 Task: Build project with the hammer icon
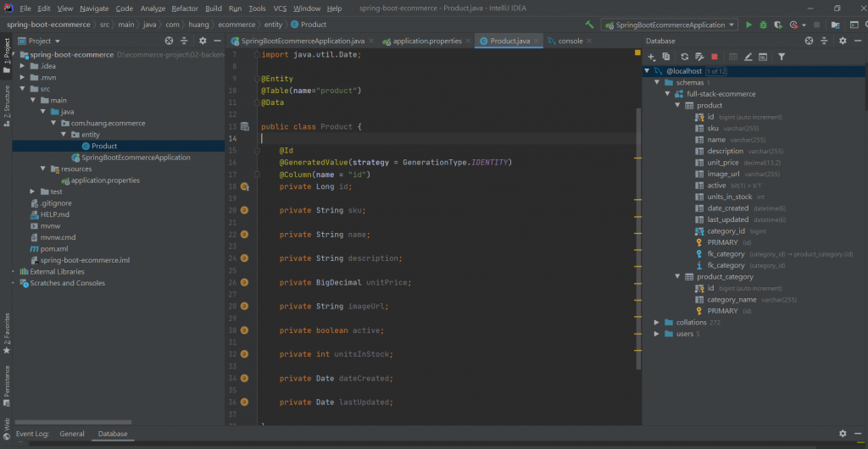[x=589, y=25]
